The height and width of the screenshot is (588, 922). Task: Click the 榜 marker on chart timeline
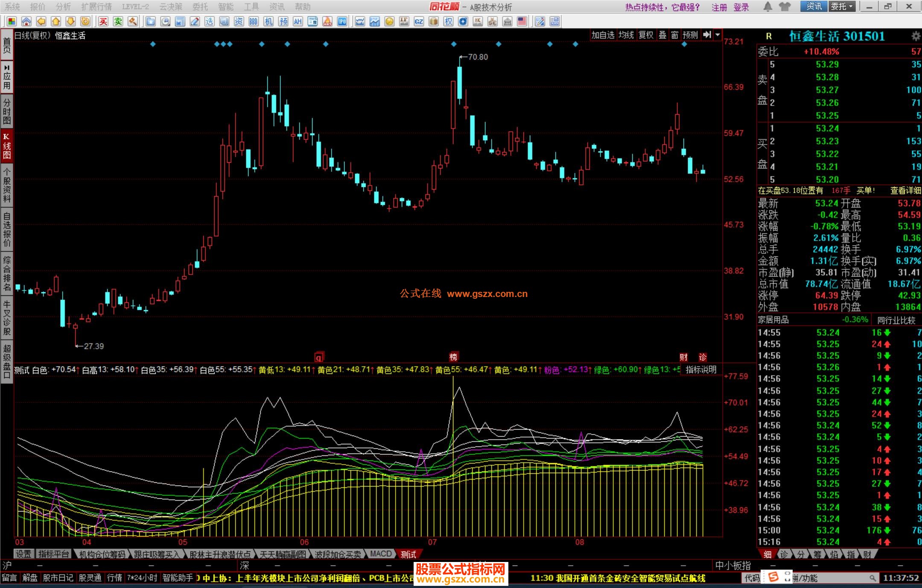(x=453, y=357)
